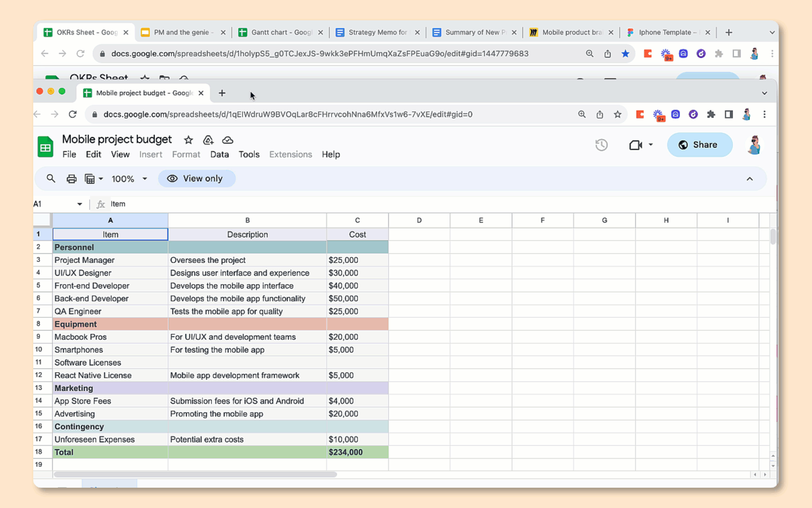
Task: Open the Data menu
Action: coord(219,155)
